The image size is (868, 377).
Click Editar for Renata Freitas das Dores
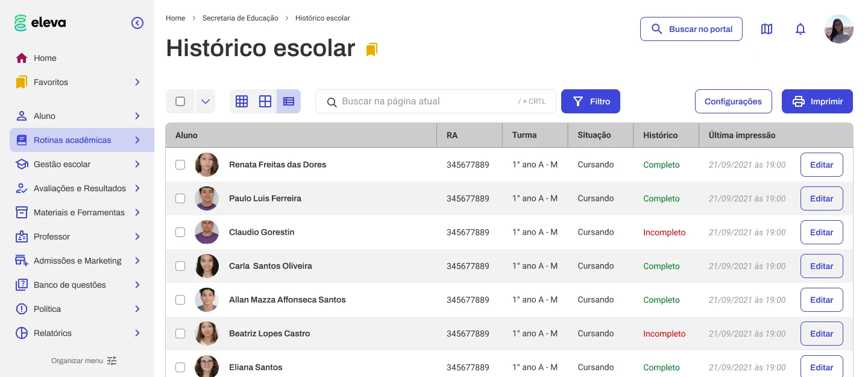pyautogui.click(x=822, y=165)
